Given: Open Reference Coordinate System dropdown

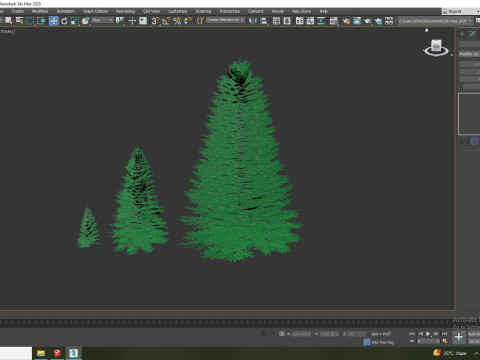Looking at the screenshot, I should tap(103, 20).
